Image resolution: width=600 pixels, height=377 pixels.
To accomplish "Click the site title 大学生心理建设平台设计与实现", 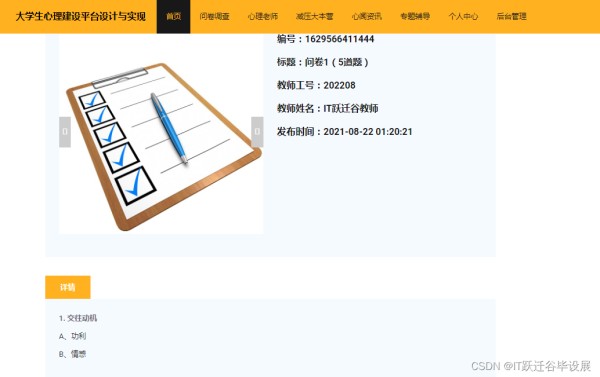I will point(80,16).
